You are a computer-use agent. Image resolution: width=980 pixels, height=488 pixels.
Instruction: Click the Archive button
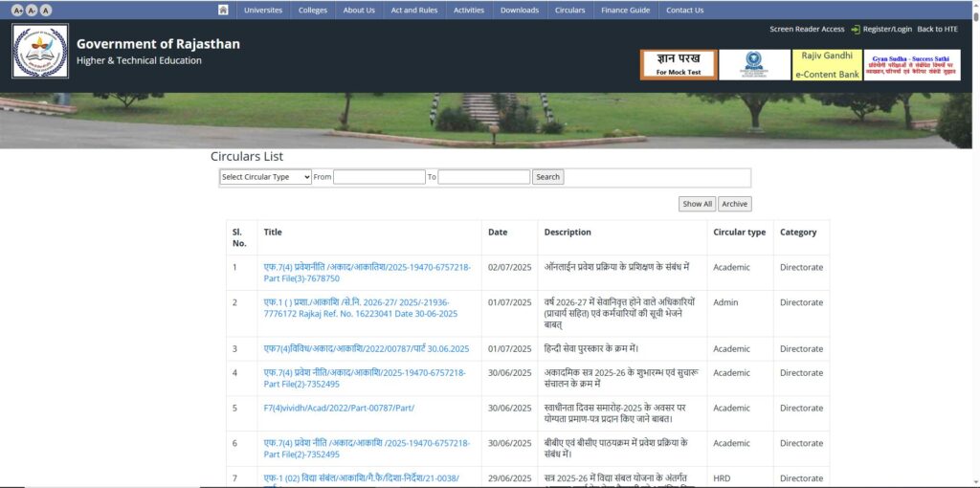tap(734, 204)
